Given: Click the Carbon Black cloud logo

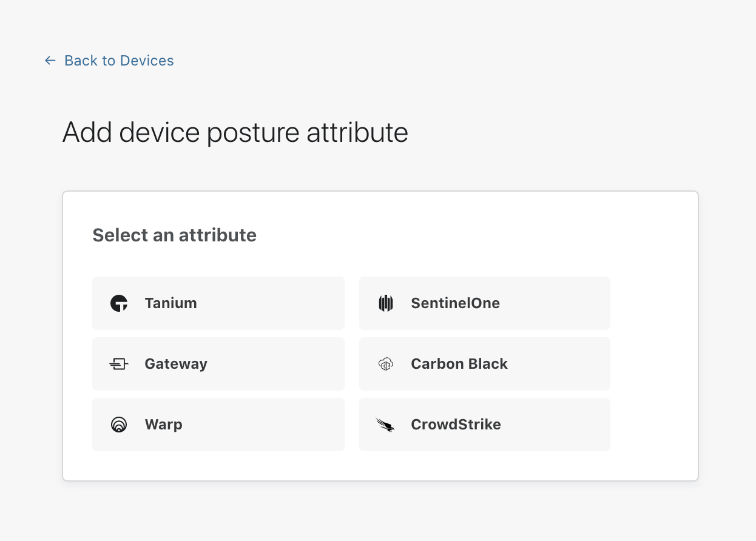Looking at the screenshot, I should pos(386,364).
